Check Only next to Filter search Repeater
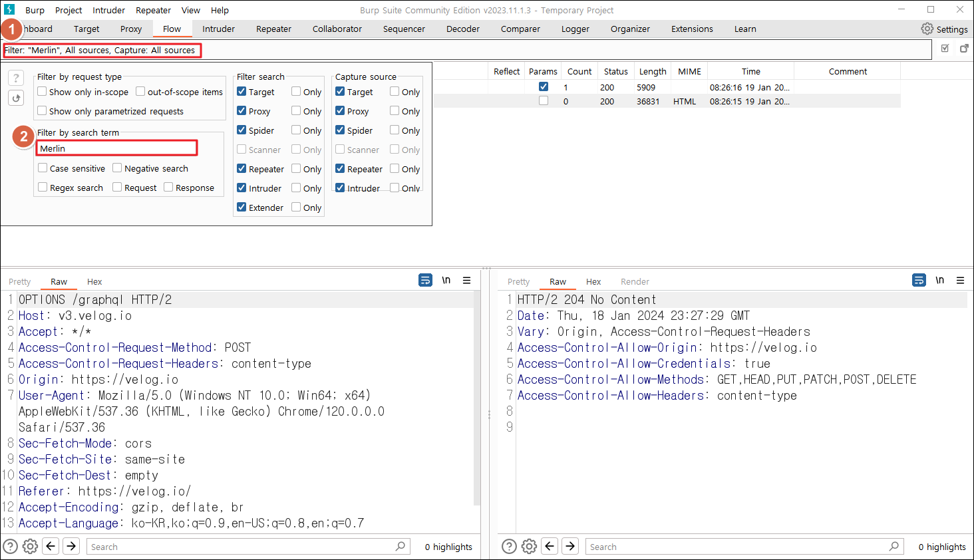The height and width of the screenshot is (560, 974). tap(296, 168)
